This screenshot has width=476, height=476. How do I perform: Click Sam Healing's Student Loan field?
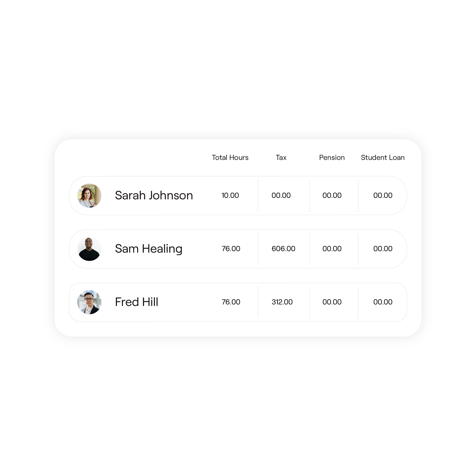pyautogui.click(x=383, y=249)
